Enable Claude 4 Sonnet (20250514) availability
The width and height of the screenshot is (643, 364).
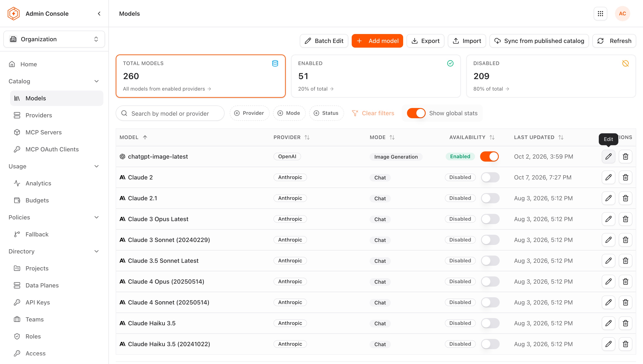(x=490, y=302)
